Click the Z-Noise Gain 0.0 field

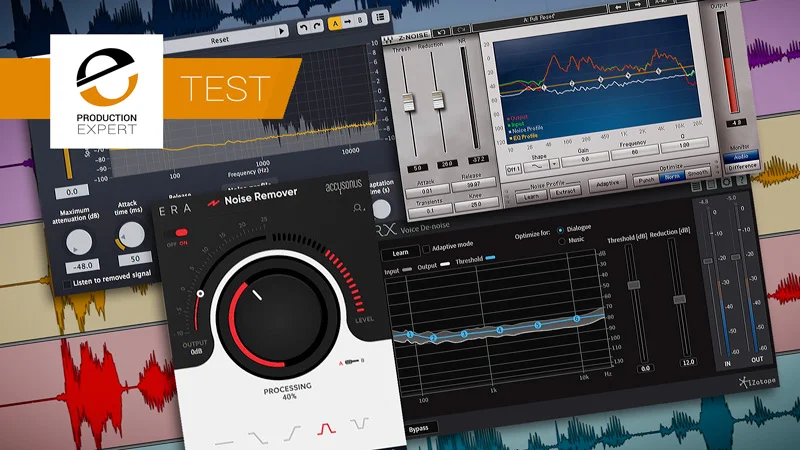tap(585, 159)
